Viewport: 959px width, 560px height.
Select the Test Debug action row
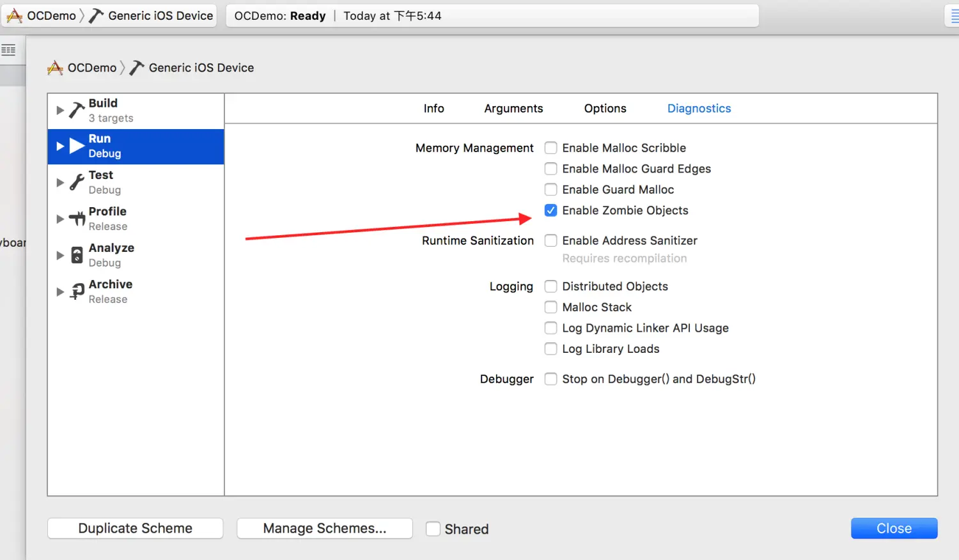pos(136,183)
